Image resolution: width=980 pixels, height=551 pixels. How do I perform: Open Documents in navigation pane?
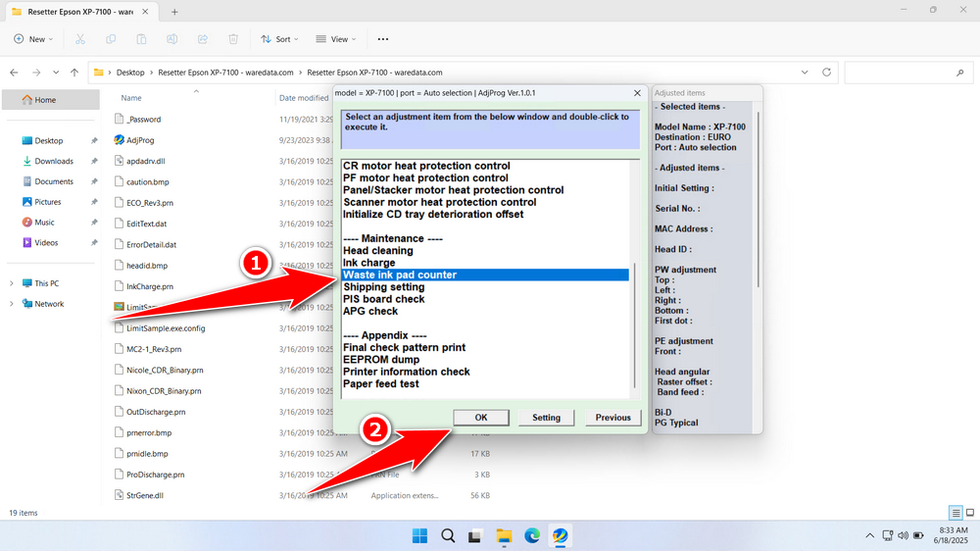pyautogui.click(x=54, y=181)
